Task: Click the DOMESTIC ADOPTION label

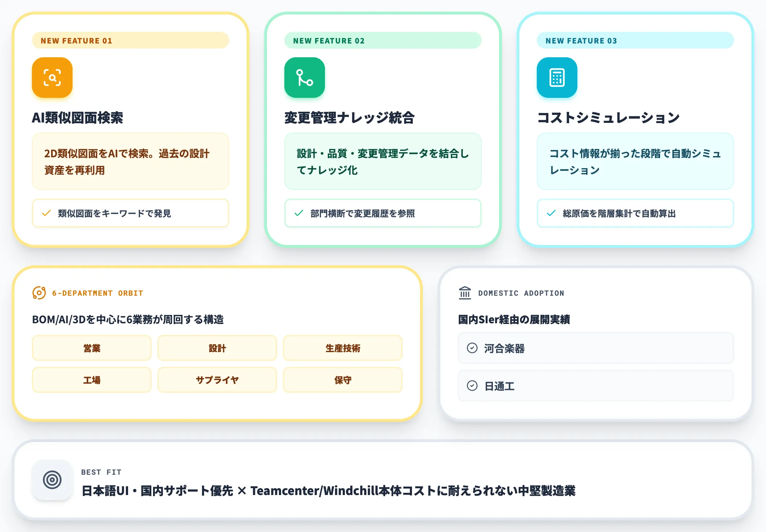Action: (521, 293)
